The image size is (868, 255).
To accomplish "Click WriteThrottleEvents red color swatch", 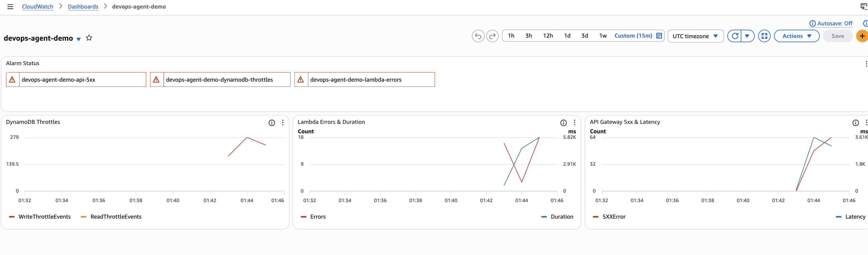I will [x=12, y=217].
